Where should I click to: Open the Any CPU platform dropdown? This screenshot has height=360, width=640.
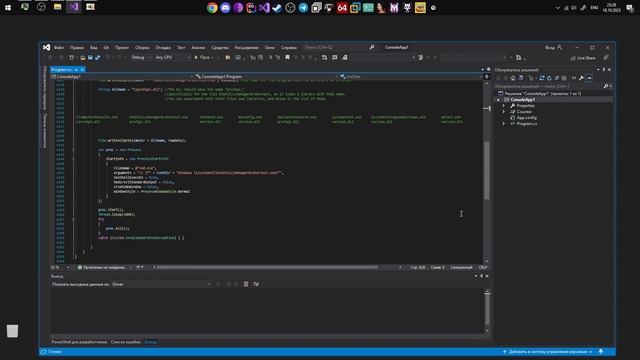tap(172, 58)
